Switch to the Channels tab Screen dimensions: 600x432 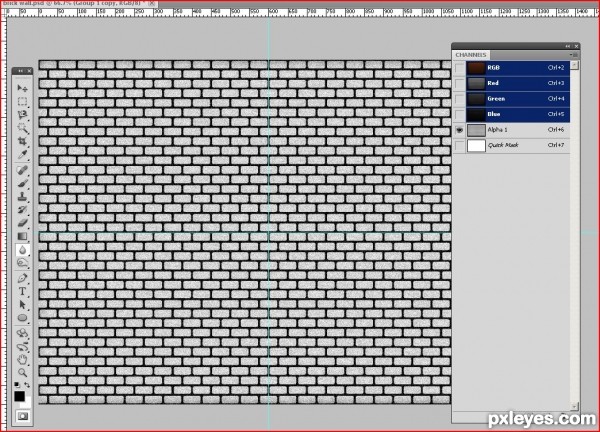coord(471,55)
